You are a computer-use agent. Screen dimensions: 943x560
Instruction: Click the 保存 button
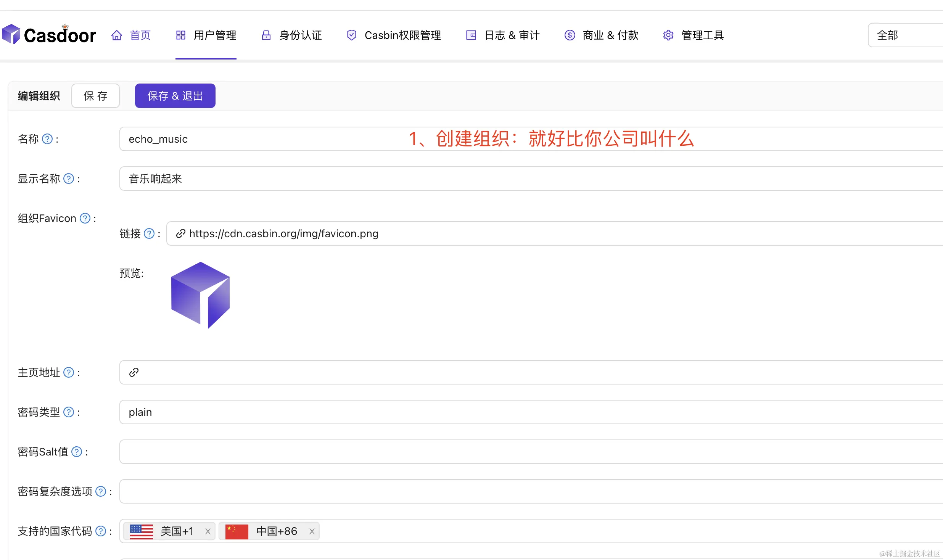[x=95, y=95]
